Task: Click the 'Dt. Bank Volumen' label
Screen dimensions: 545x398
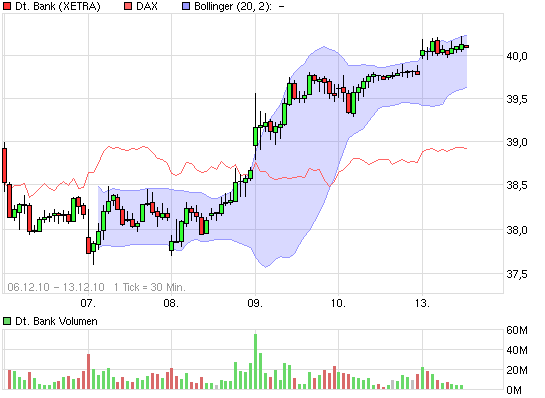Action: (x=56, y=321)
